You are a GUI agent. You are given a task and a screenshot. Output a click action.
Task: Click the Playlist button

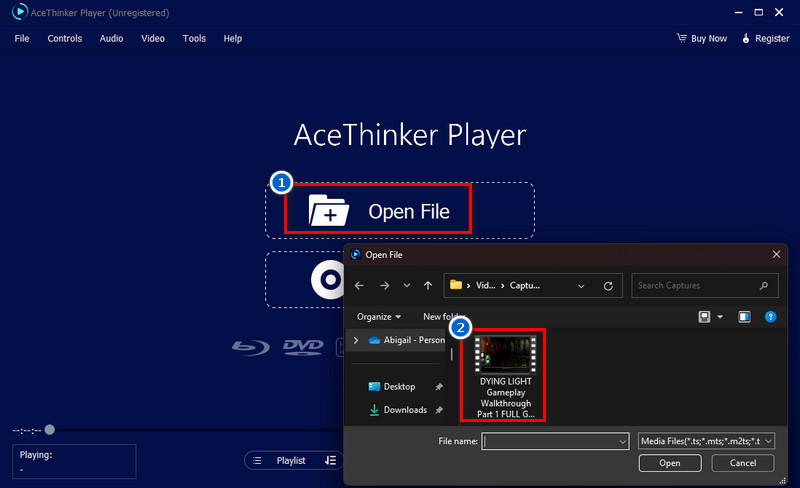291,460
